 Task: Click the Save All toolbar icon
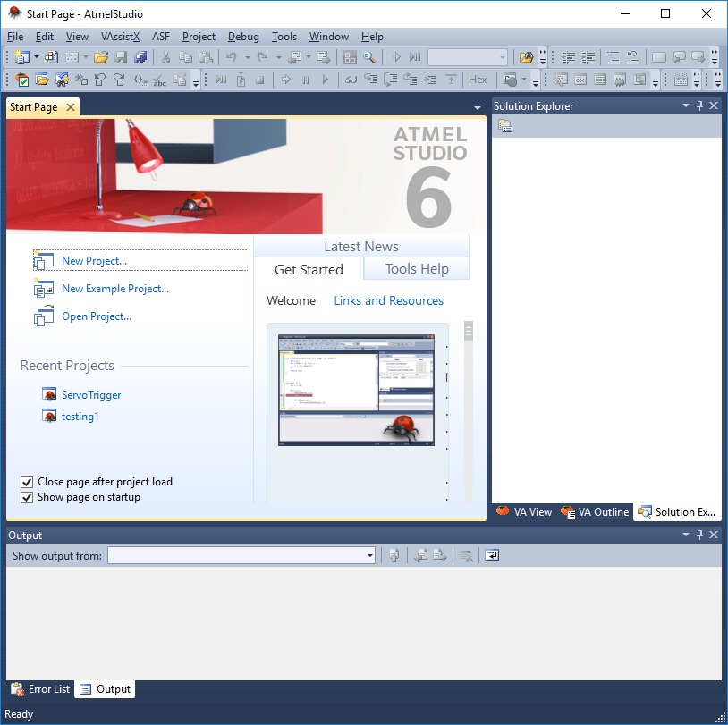[x=140, y=57]
